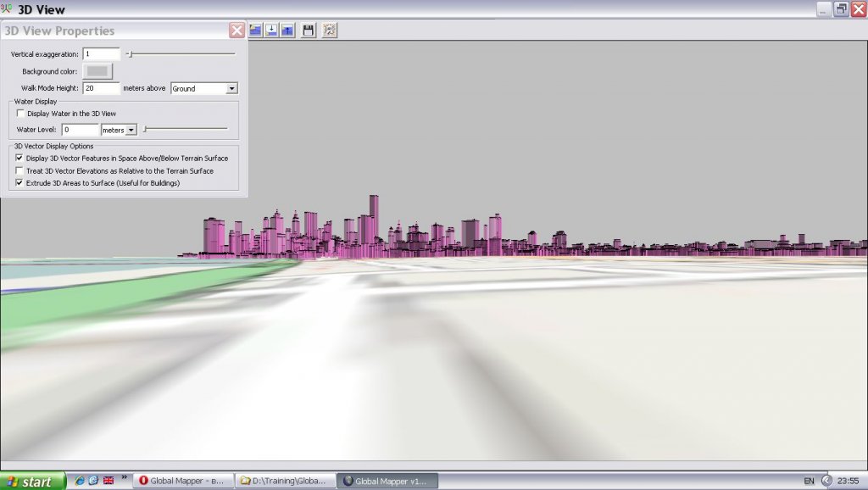Close the 3D View Properties panel
The image size is (868, 490).
pos(236,31)
